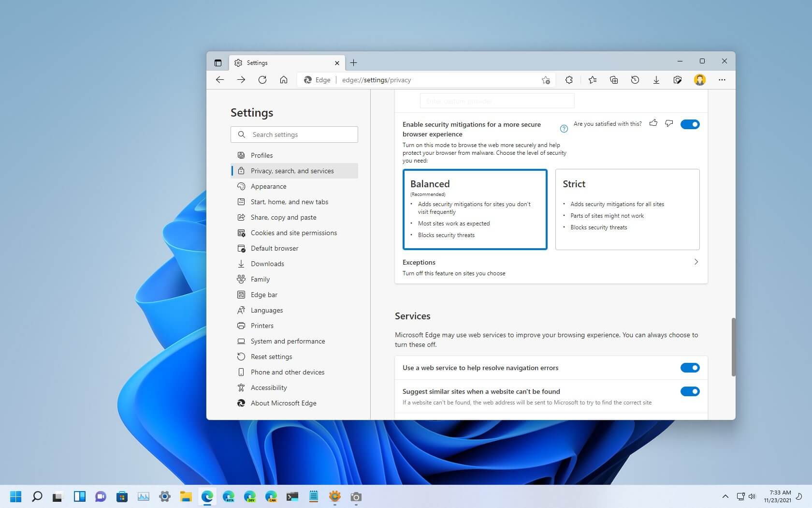The image size is (812, 508).
Task: Click the address bar URL
Action: tap(377, 80)
